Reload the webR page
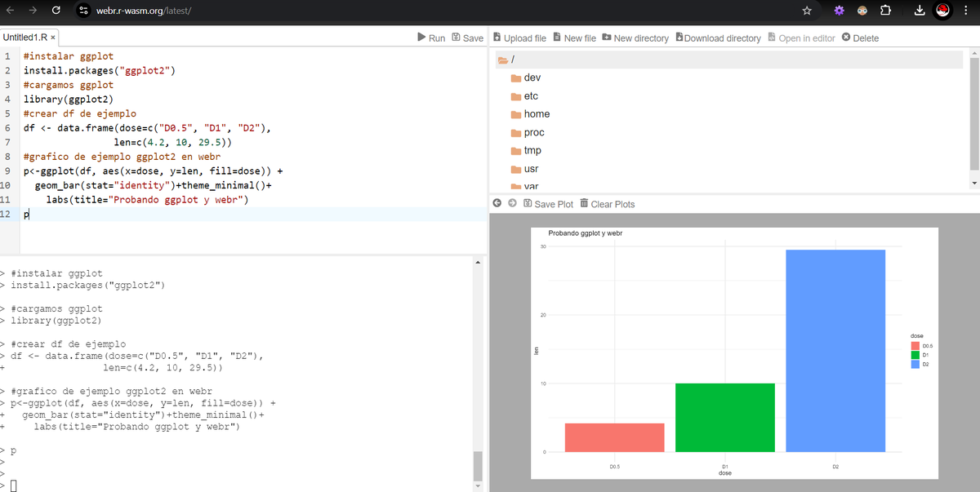This screenshot has width=980, height=492. point(56,11)
